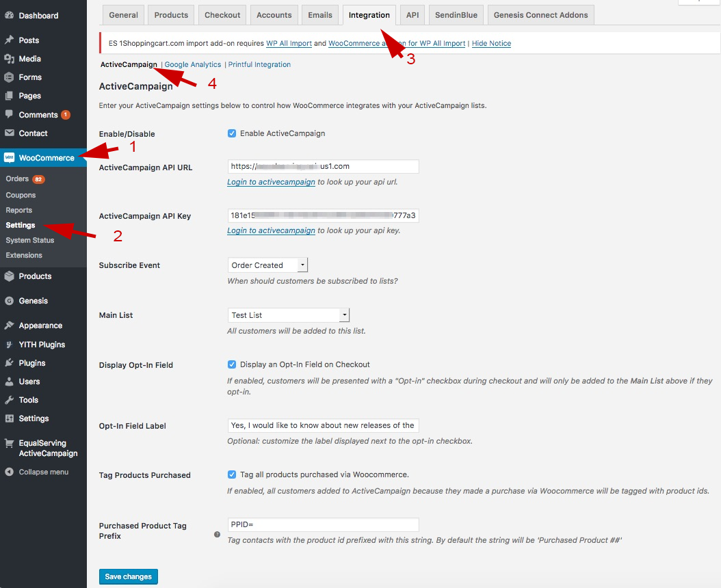Viewport: 721px width, 588px height.
Task: Click the Dashboard gauge icon
Action: (x=9, y=15)
